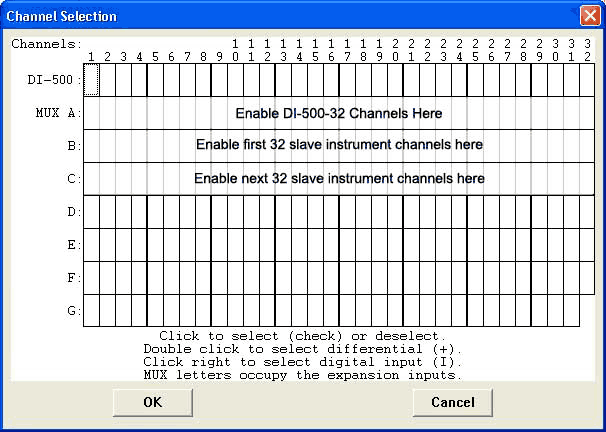The image size is (606, 432).
Task: Select DI-500 channel 20 cell
Action: (x=395, y=80)
